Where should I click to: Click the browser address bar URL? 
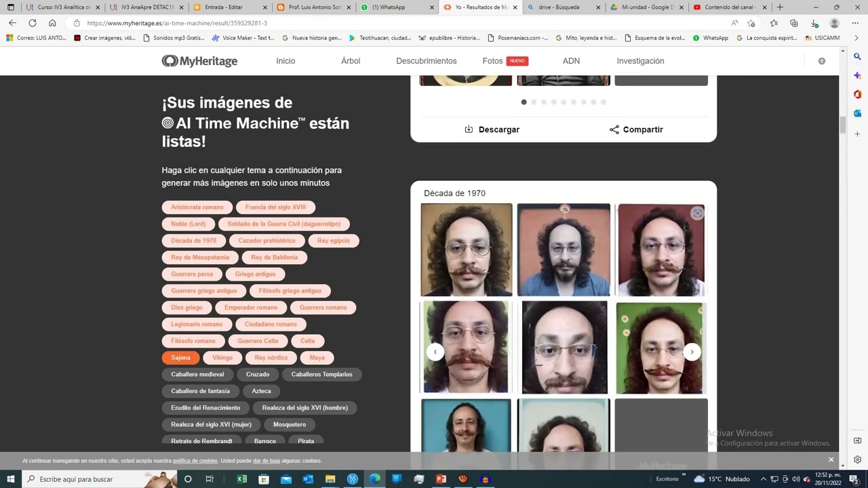177,23
